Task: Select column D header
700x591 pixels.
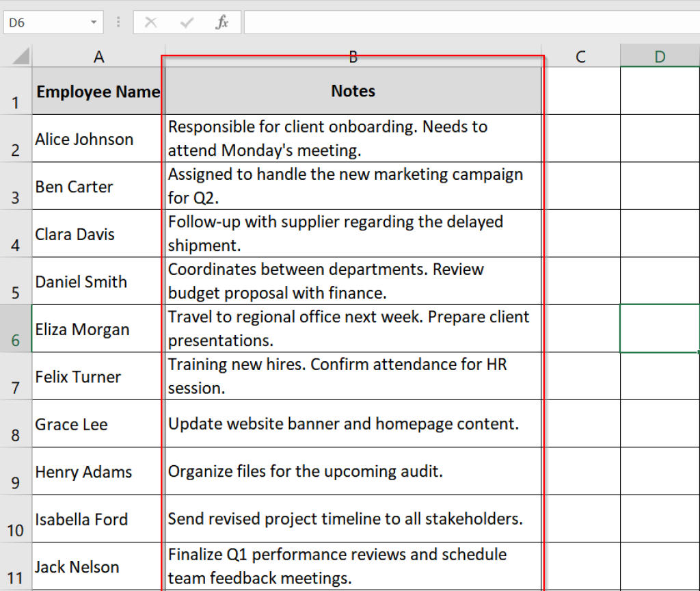Action: tap(659, 56)
